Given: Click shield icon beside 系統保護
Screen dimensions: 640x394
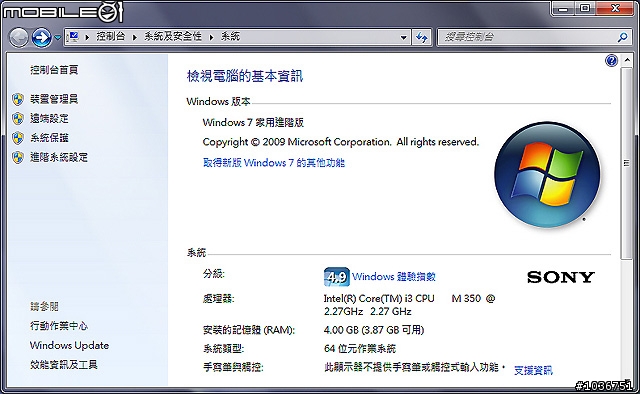Looking at the screenshot, I should click(x=18, y=138).
